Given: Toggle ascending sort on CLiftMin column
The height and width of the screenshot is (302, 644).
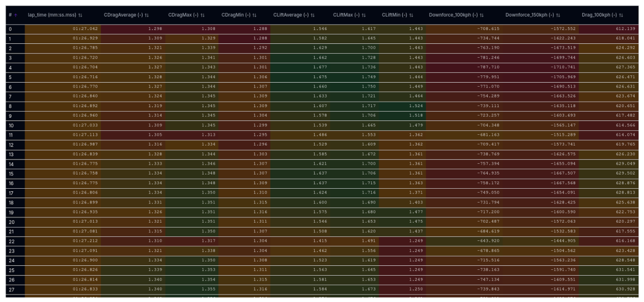Looking at the screenshot, I should [x=410, y=15].
